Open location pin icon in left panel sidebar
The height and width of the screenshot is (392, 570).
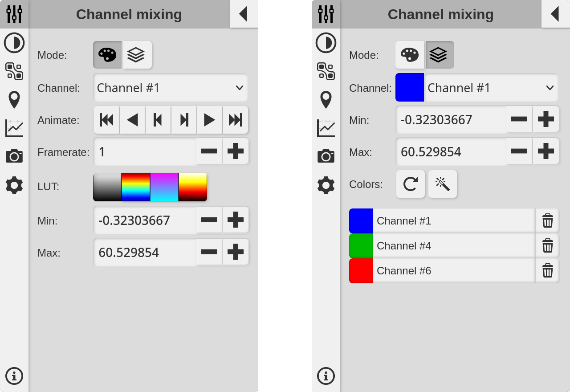tap(14, 100)
